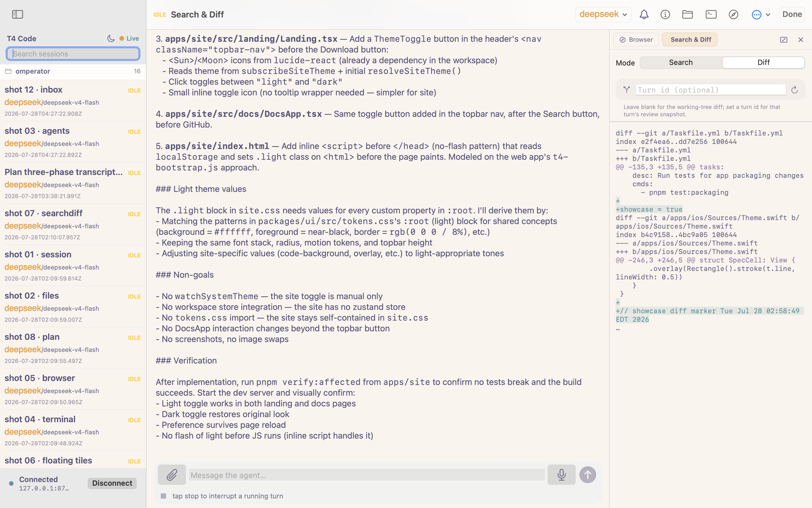Open session shot 04 · terminal
Image resolution: width=812 pixels, height=508 pixels.
tap(73, 430)
